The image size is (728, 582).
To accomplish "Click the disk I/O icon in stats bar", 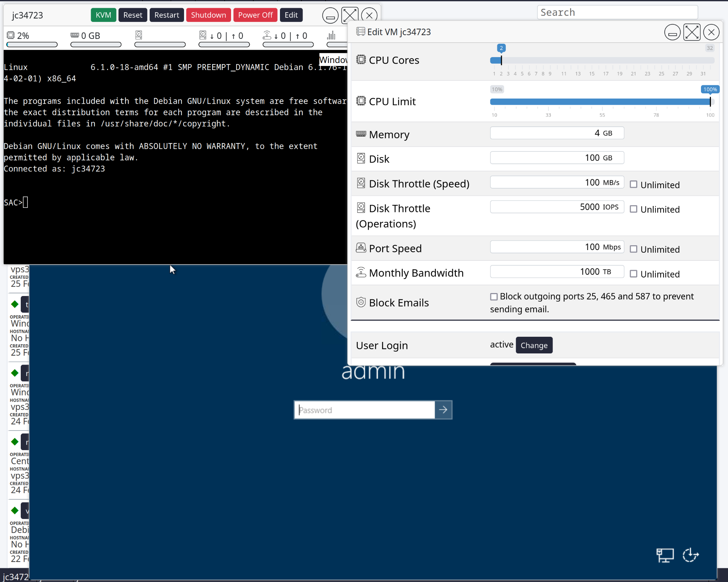I will click(x=203, y=35).
